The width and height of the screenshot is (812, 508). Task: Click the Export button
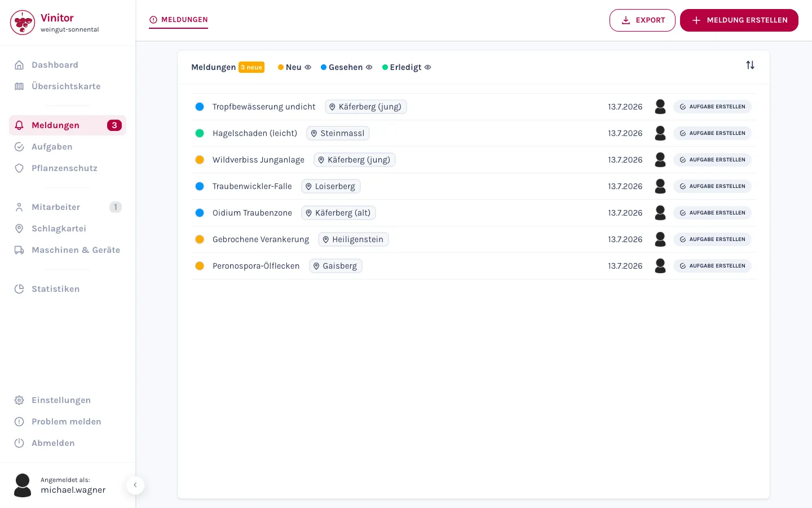coord(642,20)
